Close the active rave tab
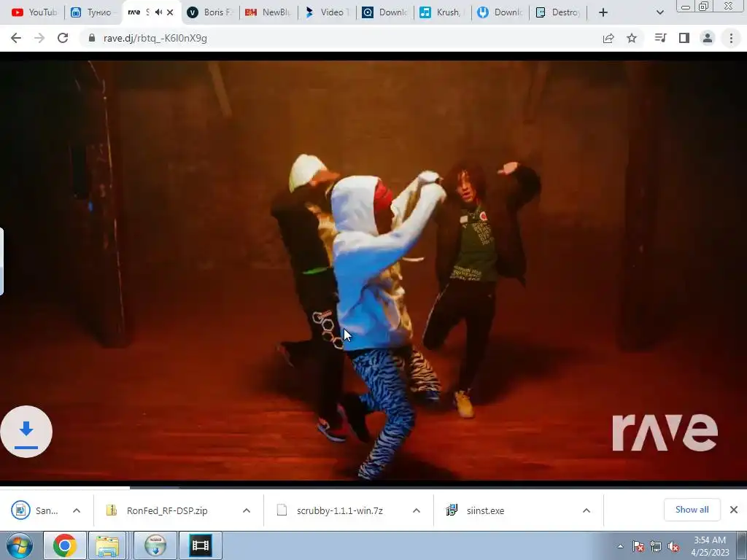Screen dimensions: 747x560 (x=170, y=12)
